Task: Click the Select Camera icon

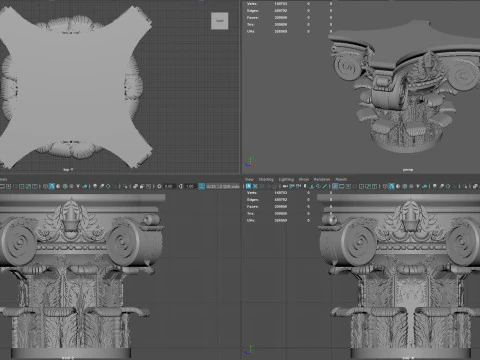Action: tap(249, 186)
